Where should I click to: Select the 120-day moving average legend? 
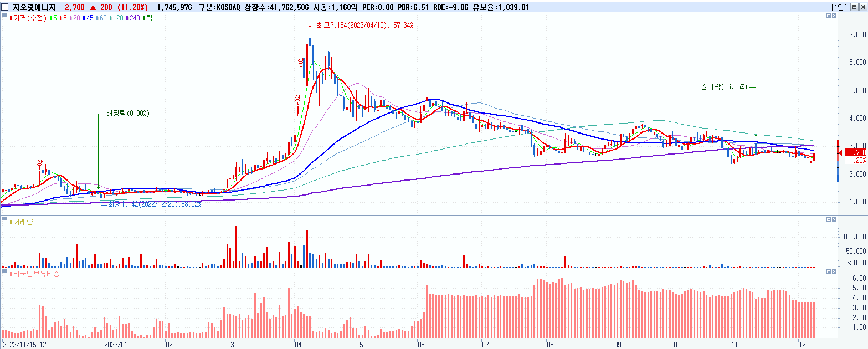pyautogui.click(x=117, y=18)
